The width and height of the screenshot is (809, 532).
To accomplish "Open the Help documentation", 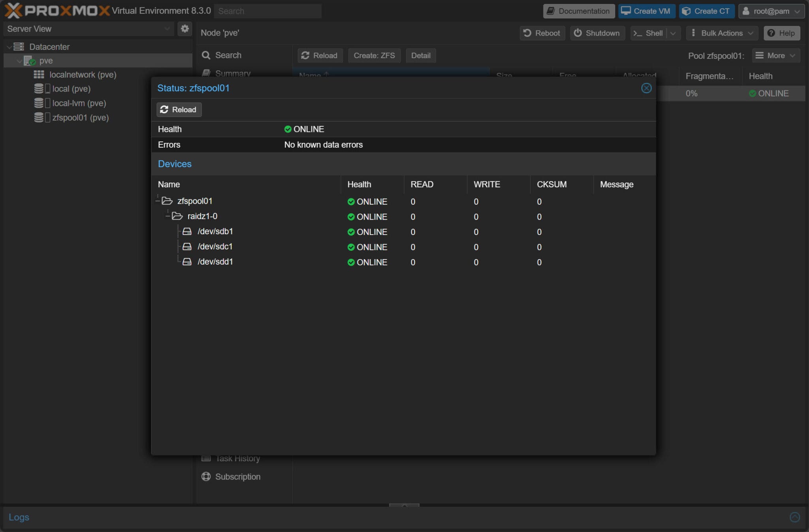I will (x=781, y=33).
